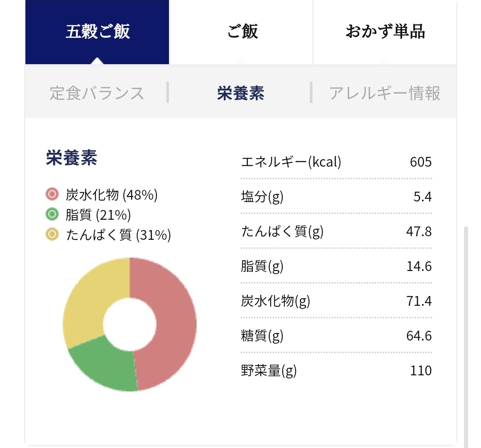Click the yellow たんぱく質 legend marker
Screen dimensions: 481x448
pos(52,234)
